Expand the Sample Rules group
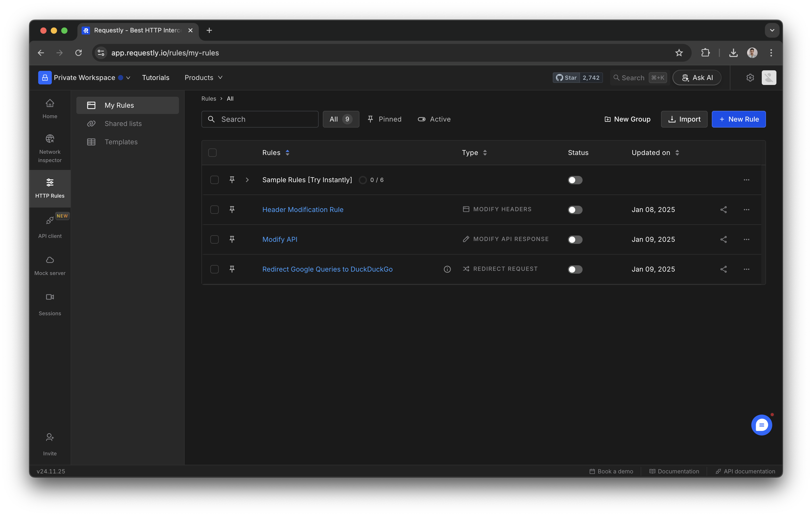Image resolution: width=812 pixels, height=516 pixels. coord(247,180)
